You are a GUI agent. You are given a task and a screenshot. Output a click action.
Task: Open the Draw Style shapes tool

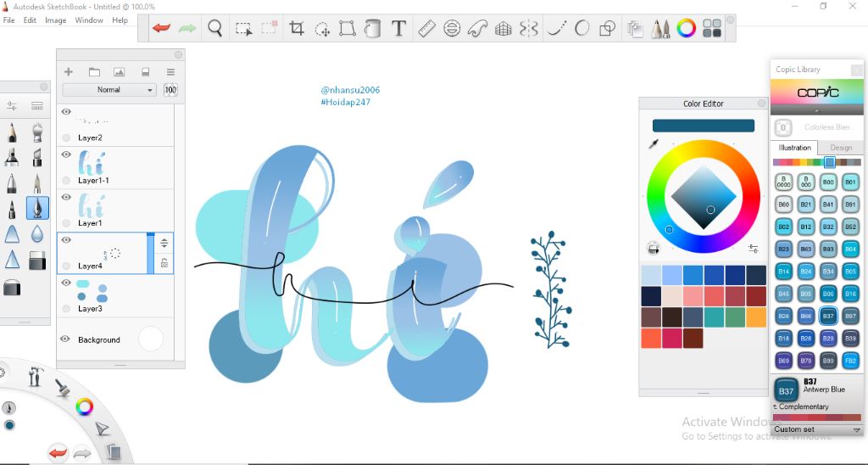608,28
